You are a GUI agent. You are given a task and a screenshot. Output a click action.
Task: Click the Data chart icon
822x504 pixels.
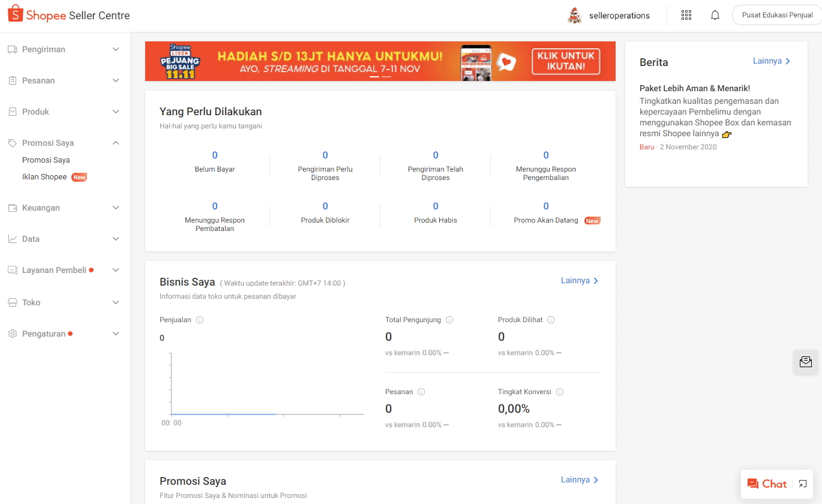12,239
